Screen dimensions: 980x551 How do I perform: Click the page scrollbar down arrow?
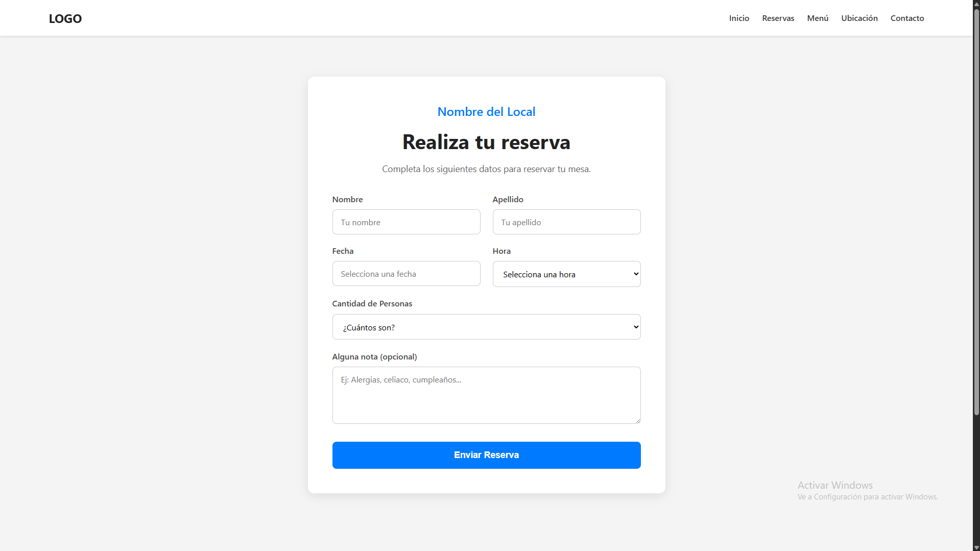[976, 547]
